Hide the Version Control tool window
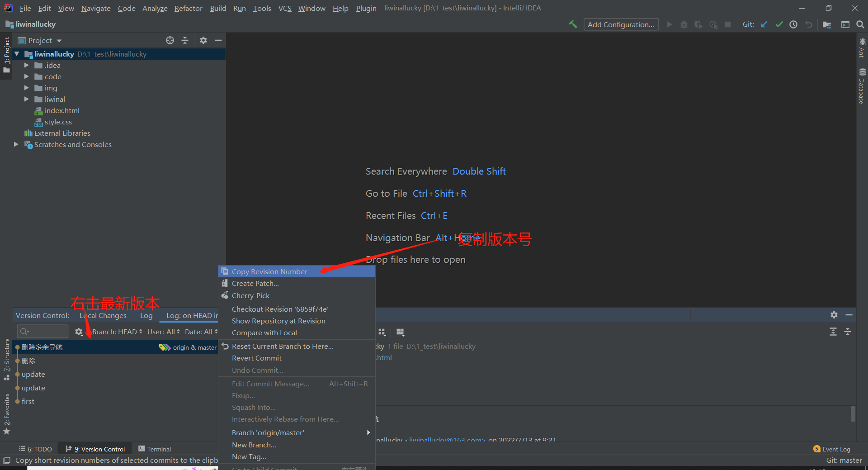The height and width of the screenshot is (470, 868). coord(849,315)
